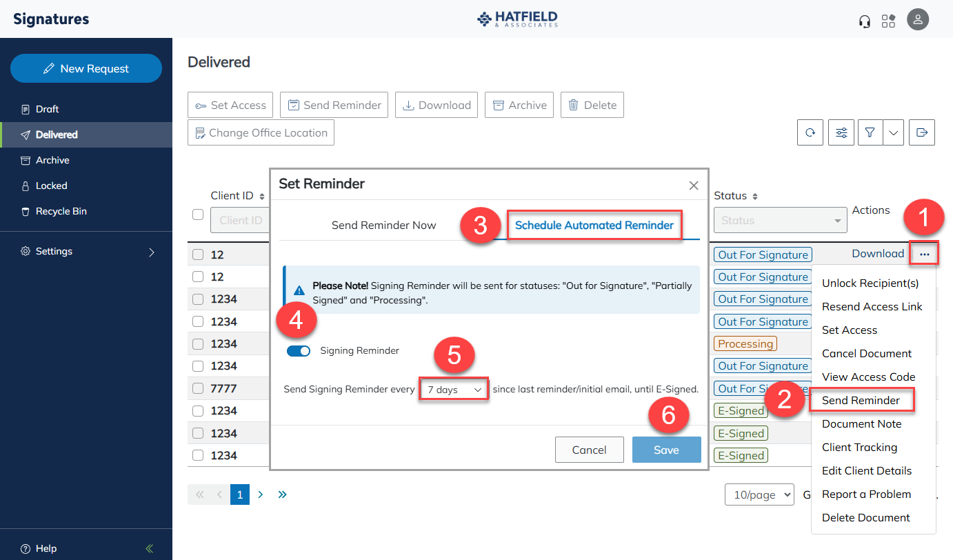Click the funnel filter icon
953x560 pixels.
(870, 132)
